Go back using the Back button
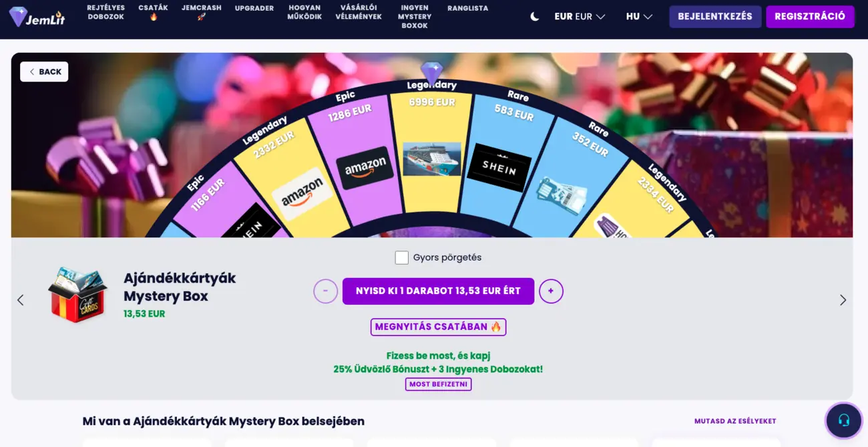Viewport: 868px width, 447px height. 44,71
